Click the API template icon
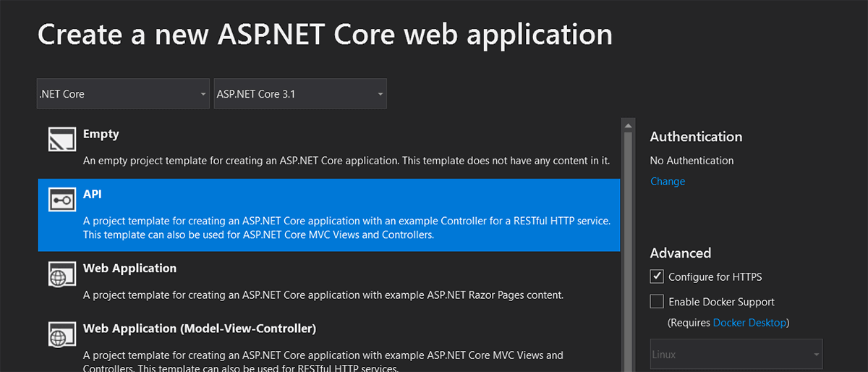The height and width of the screenshot is (372, 868). [62, 199]
